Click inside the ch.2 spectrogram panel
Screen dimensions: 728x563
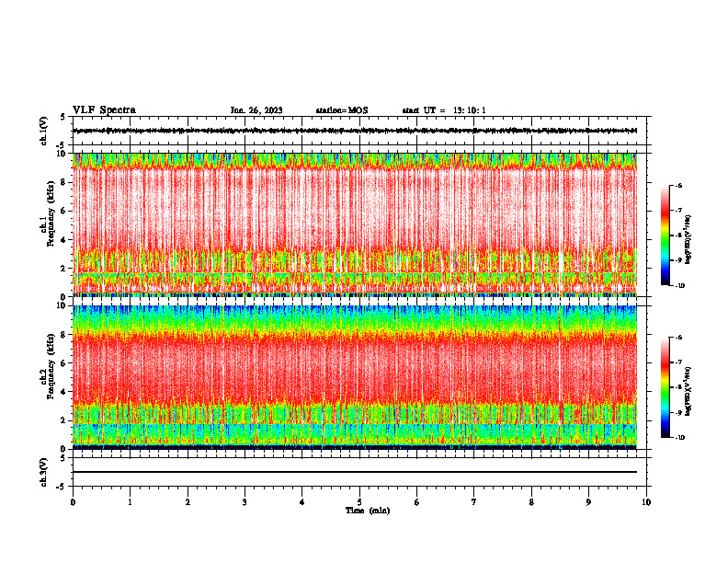[355, 377]
